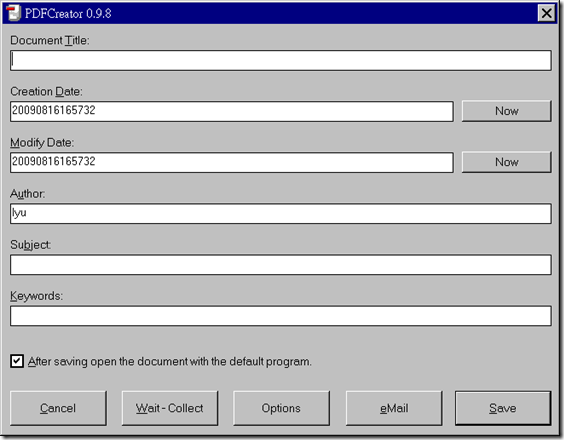The height and width of the screenshot is (440, 564).
Task: Click the Modify Date text field
Action: click(232, 163)
